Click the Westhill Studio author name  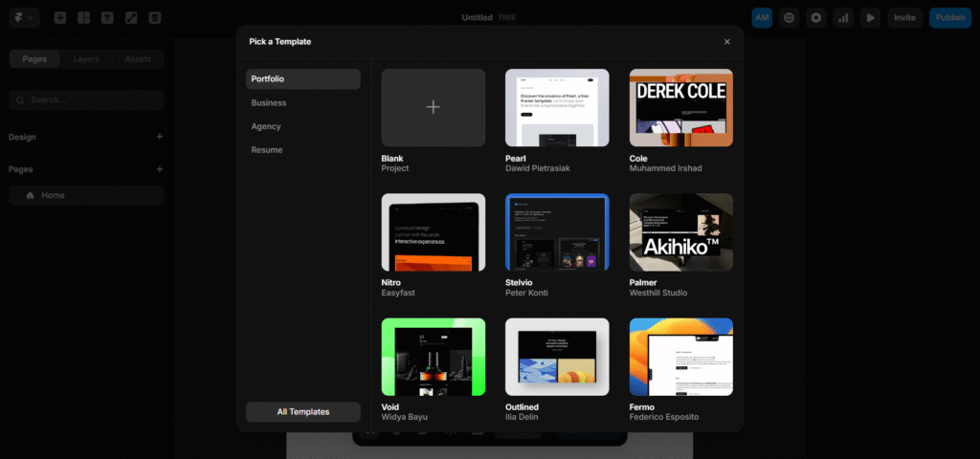[658, 293]
